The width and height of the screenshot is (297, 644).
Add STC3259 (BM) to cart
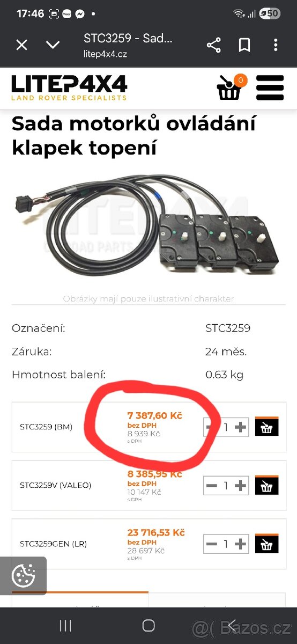[266, 427]
